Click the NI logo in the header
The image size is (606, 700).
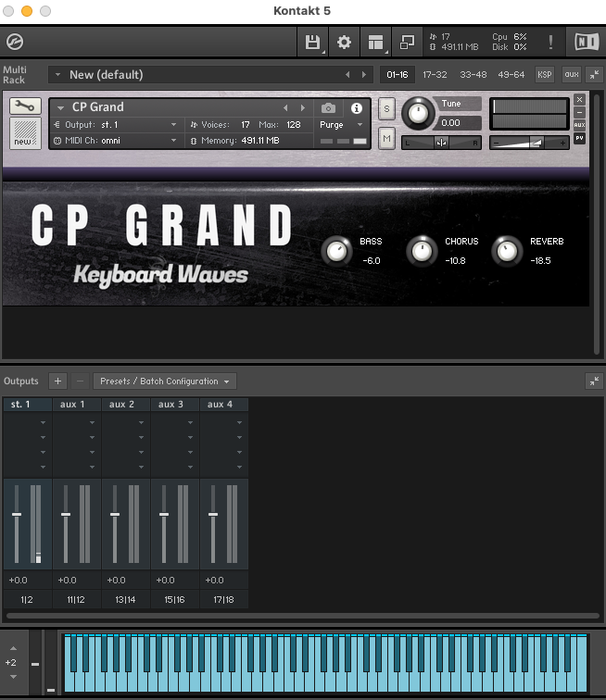pos(587,42)
